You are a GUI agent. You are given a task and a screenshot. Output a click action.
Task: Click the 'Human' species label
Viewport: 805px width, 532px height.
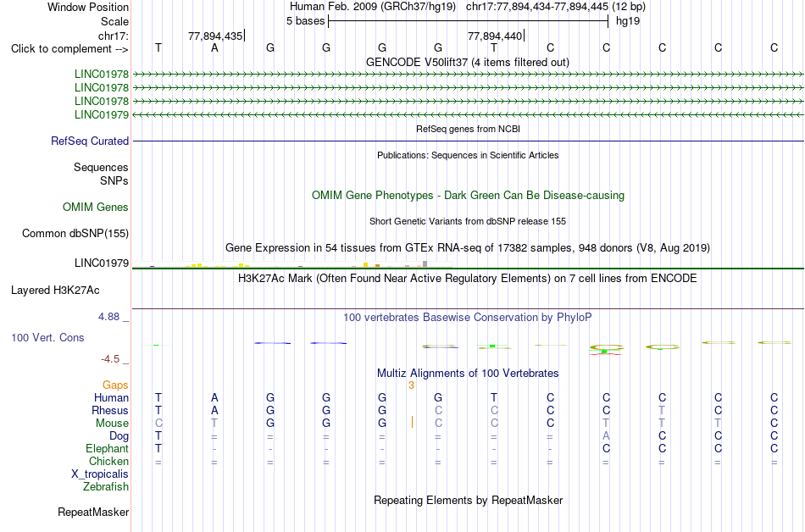pyautogui.click(x=111, y=398)
